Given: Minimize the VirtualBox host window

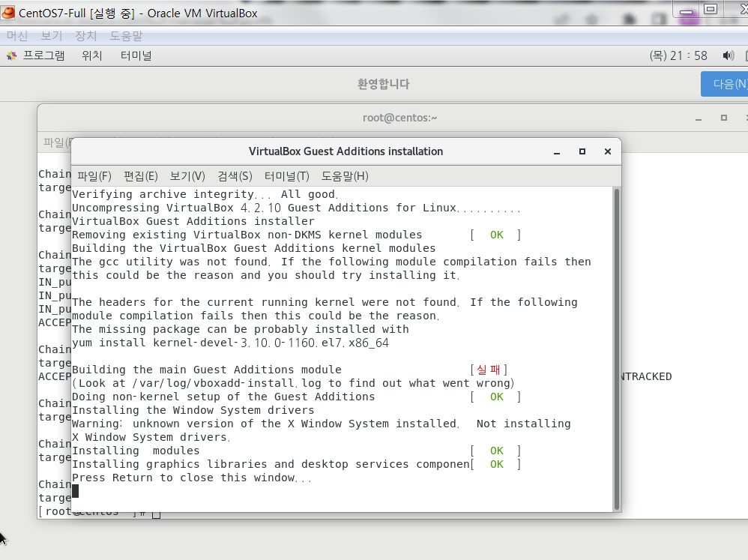Looking at the screenshot, I should coord(686,10).
